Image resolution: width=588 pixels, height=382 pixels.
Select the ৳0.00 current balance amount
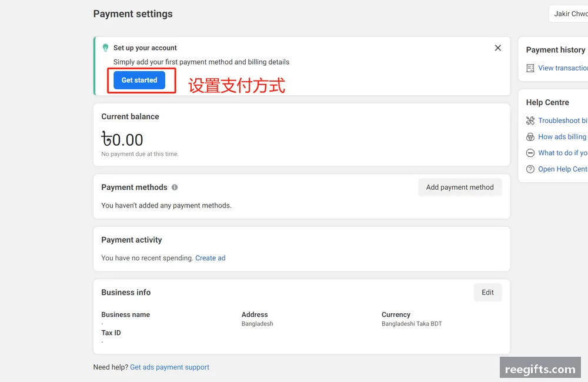(x=122, y=139)
